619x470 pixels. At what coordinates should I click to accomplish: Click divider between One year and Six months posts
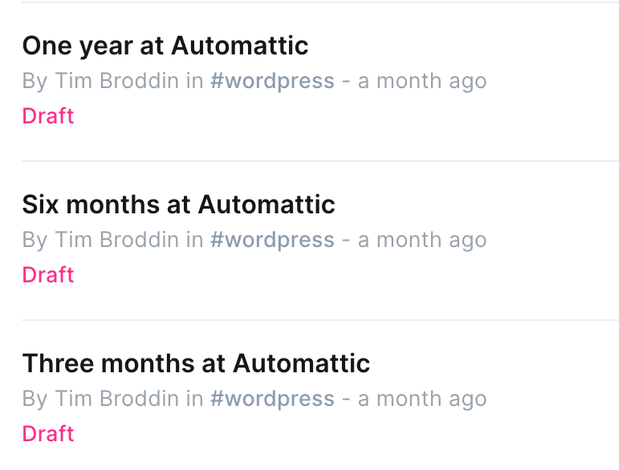coord(320,161)
